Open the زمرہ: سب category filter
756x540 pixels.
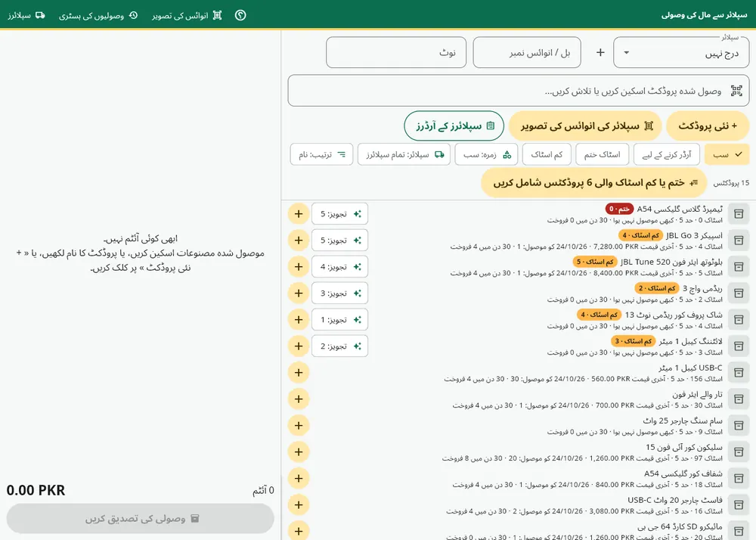(486, 154)
